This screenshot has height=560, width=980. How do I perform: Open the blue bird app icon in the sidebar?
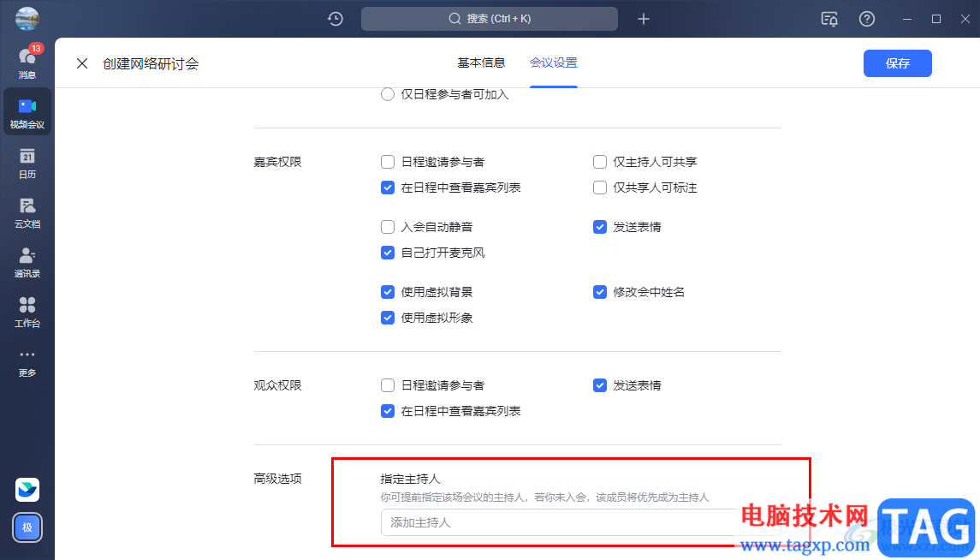pos(27,490)
